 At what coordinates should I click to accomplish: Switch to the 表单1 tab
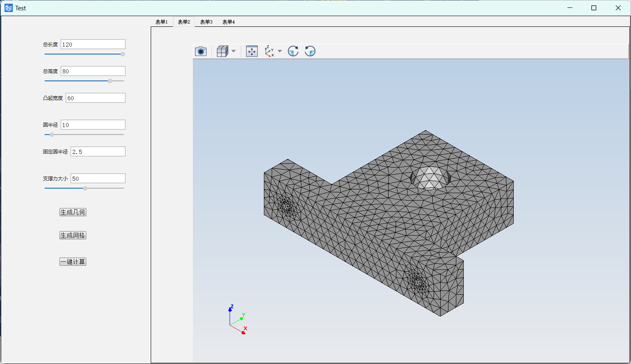pyautogui.click(x=161, y=22)
